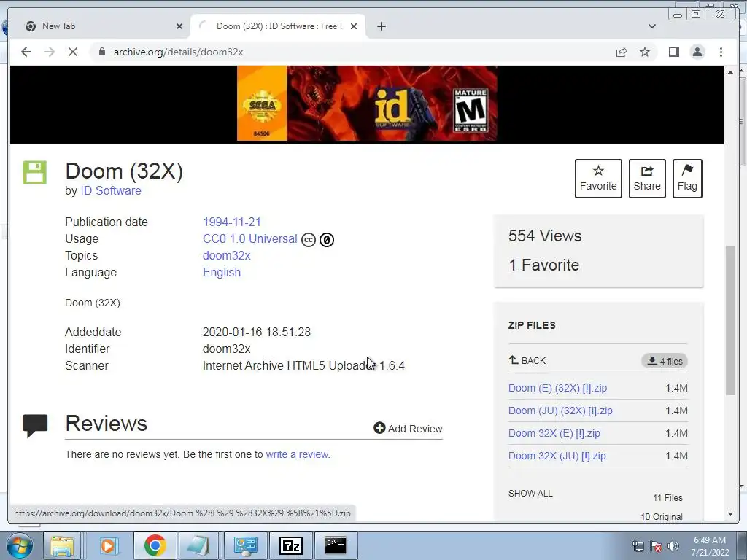Screen dimensions: 747x560
Task: Download Doom (JU) (32X) [!].zip
Action: (x=560, y=411)
